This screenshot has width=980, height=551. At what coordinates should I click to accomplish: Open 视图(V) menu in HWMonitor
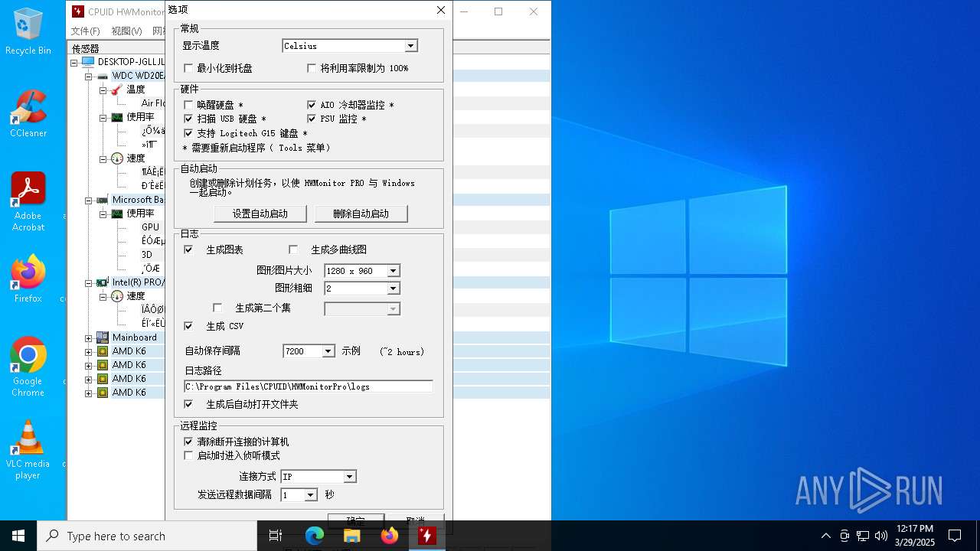tap(126, 31)
